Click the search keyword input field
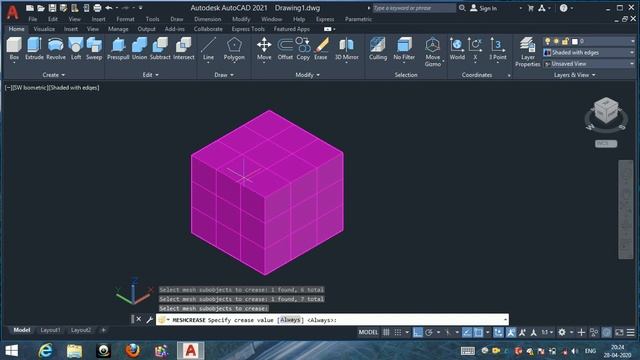640x360 pixels. click(x=414, y=8)
